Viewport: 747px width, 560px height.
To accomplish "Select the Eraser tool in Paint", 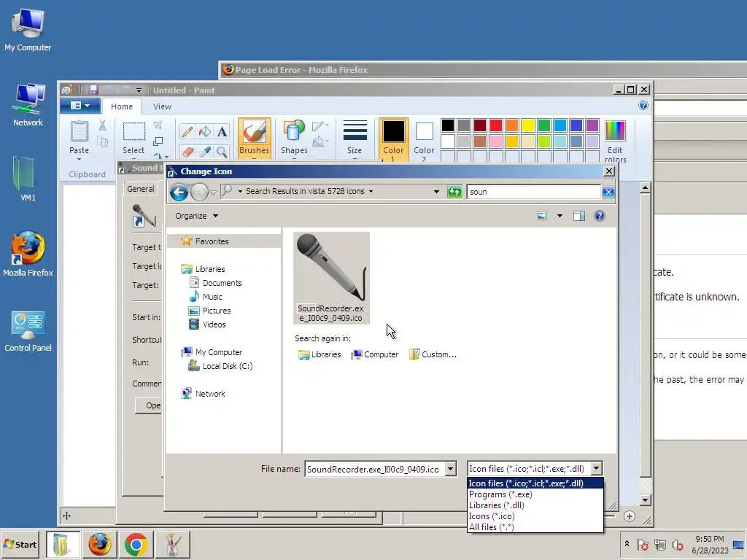I will pyautogui.click(x=187, y=152).
